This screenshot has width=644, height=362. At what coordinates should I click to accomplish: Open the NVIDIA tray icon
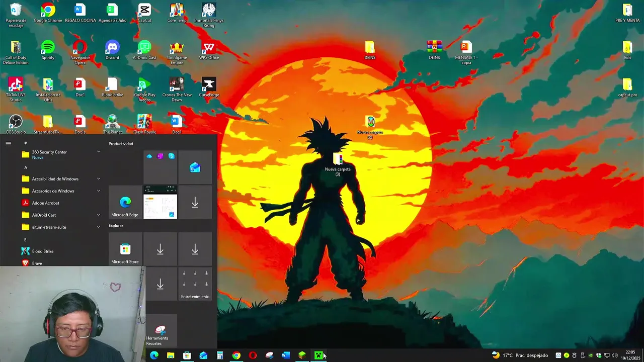[591, 355]
